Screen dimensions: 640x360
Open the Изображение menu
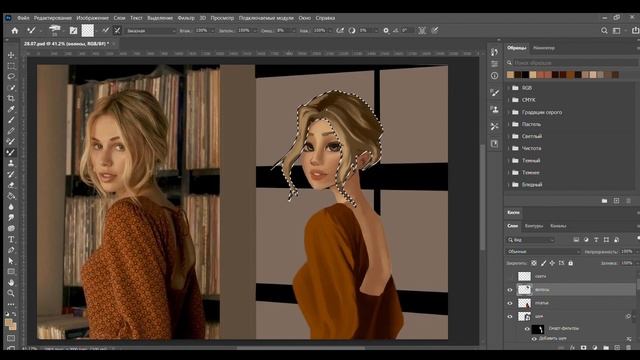tap(92, 18)
